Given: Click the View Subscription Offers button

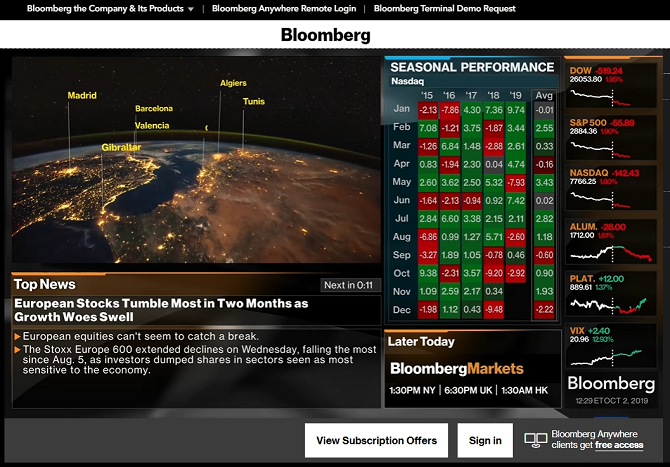Looking at the screenshot, I should (376, 440).
